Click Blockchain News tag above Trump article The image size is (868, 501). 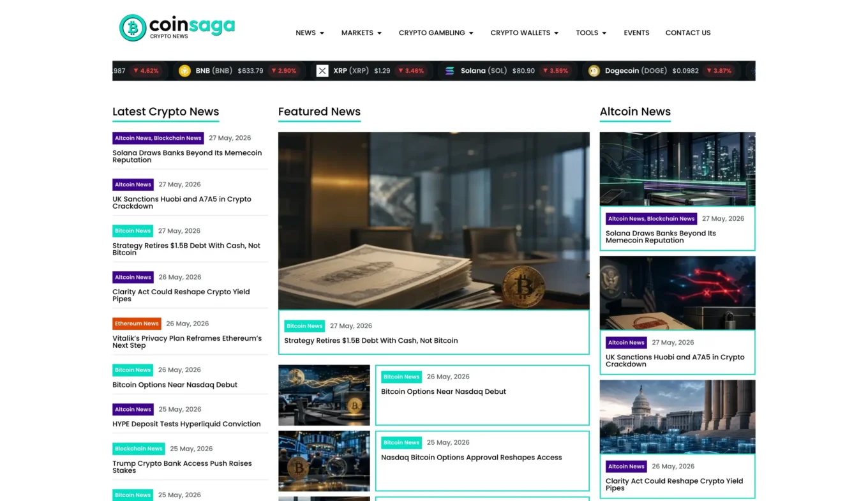138,449
